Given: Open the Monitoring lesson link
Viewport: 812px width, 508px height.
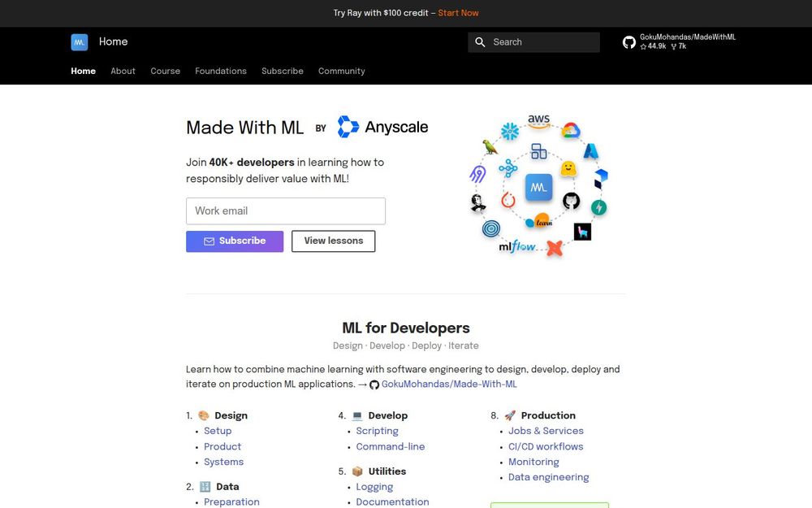Looking at the screenshot, I should [x=533, y=462].
